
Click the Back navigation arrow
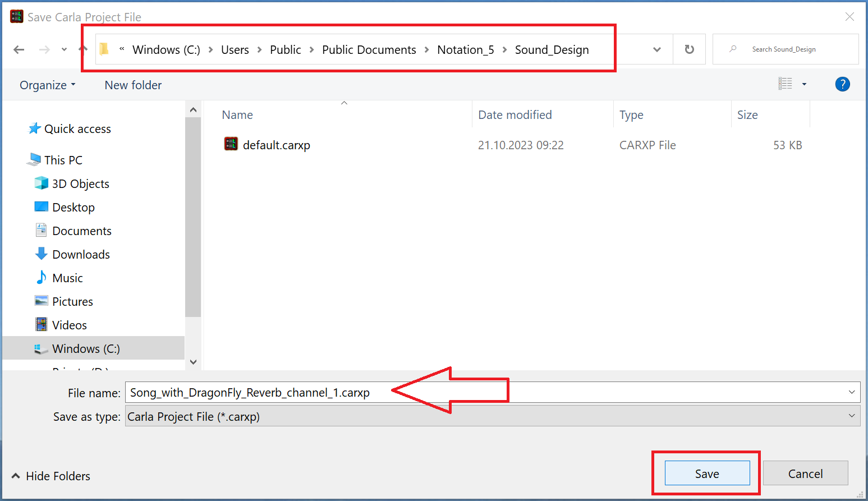click(x=19, y=49)
